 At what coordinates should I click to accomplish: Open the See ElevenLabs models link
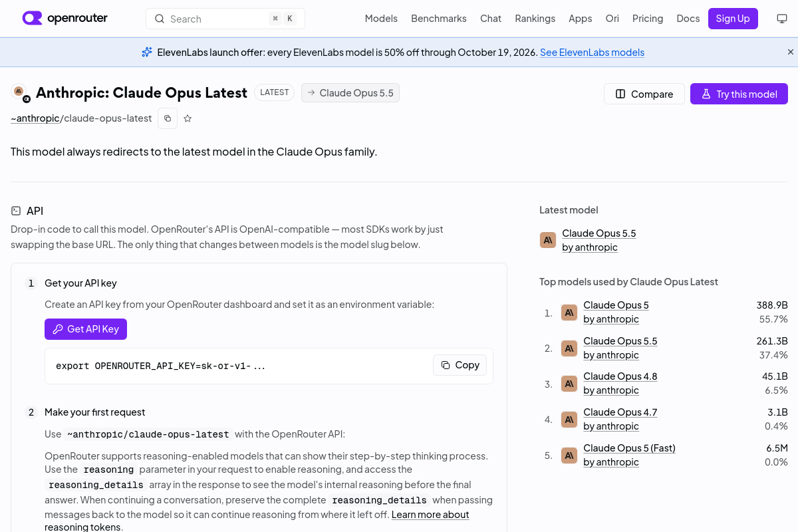(x=592, y=53)
